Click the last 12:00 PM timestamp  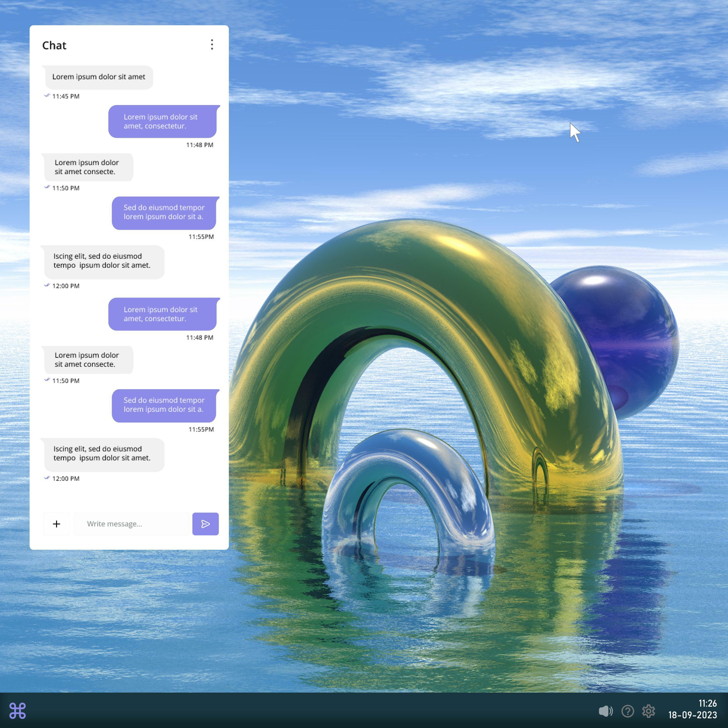[66, 479]
